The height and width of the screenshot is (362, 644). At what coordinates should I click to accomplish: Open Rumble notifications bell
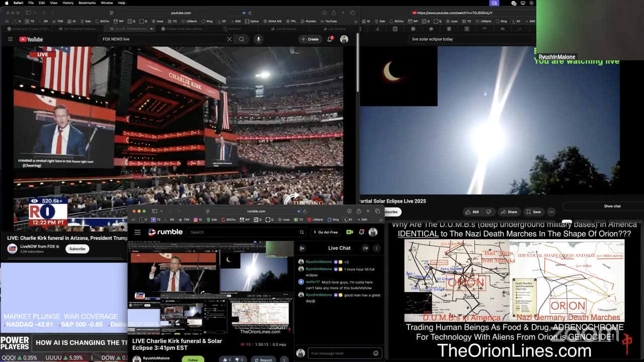click(361, 232)
